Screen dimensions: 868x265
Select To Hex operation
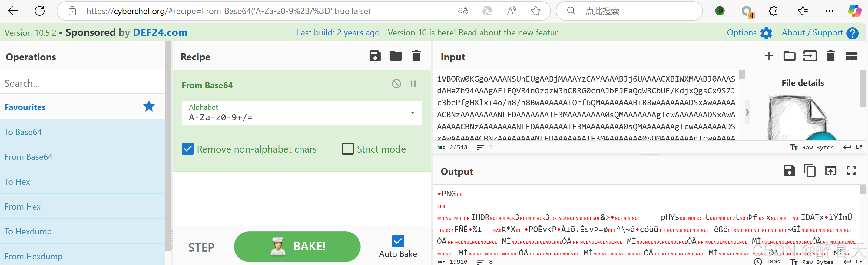[82, 182]
